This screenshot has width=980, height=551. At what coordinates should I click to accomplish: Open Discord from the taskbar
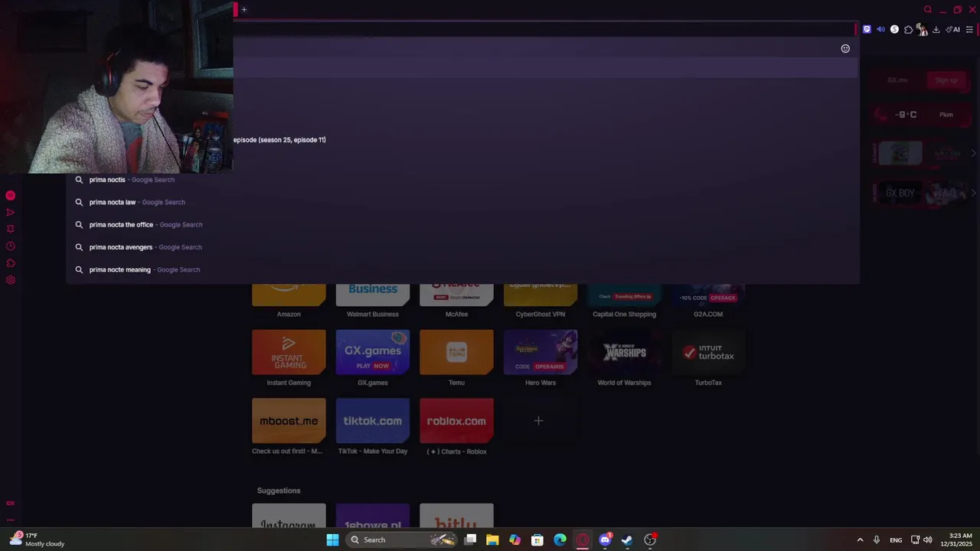click(605, 540)
